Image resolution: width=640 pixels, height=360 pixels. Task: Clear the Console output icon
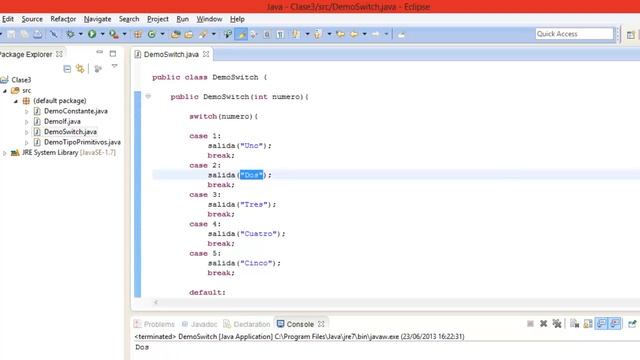click(574, 324)
